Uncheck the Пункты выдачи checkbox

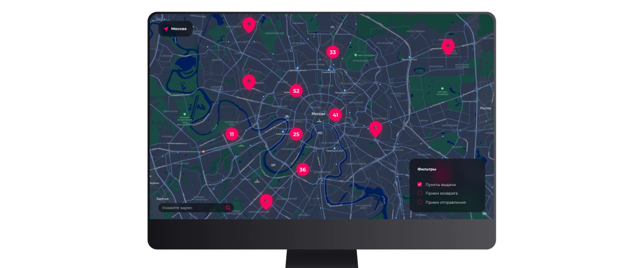(x=420, y=185)
